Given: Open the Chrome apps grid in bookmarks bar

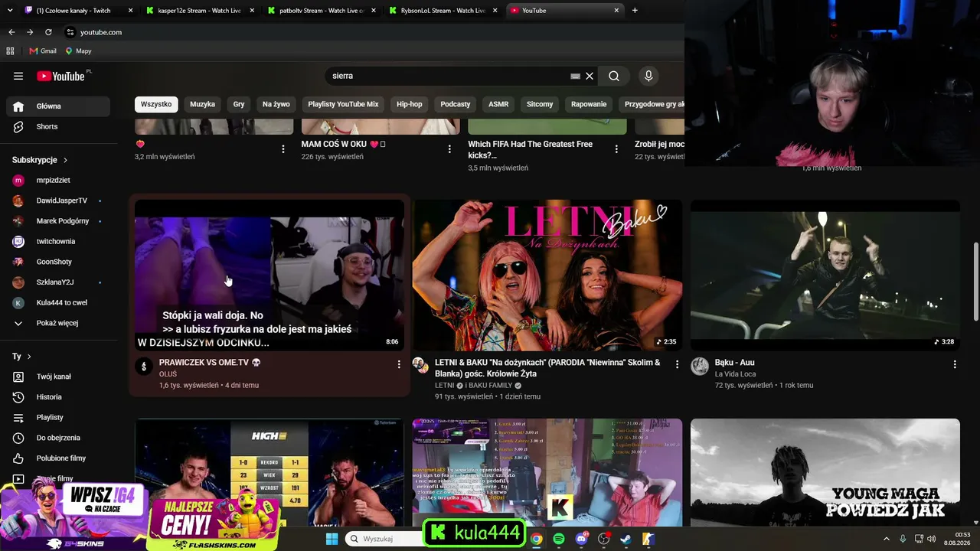Looking at the screenshot, I should pyautogui.click(x=10, y=51).
